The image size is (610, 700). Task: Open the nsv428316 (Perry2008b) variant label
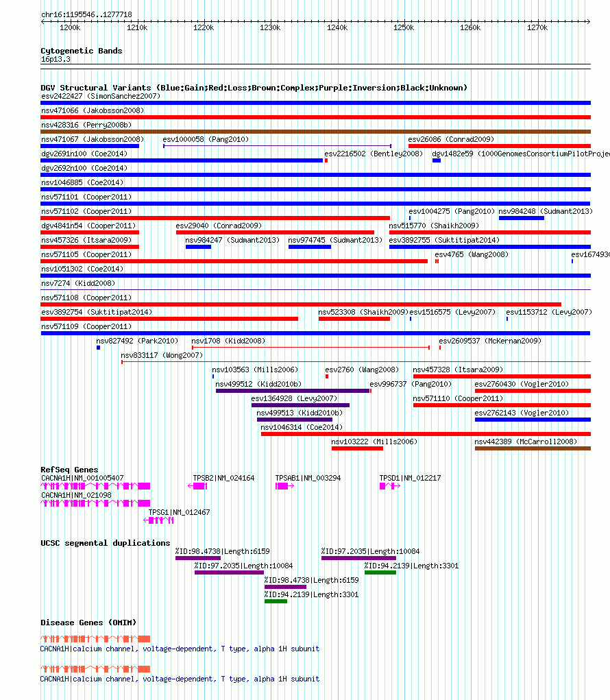(x=86, y=125)
